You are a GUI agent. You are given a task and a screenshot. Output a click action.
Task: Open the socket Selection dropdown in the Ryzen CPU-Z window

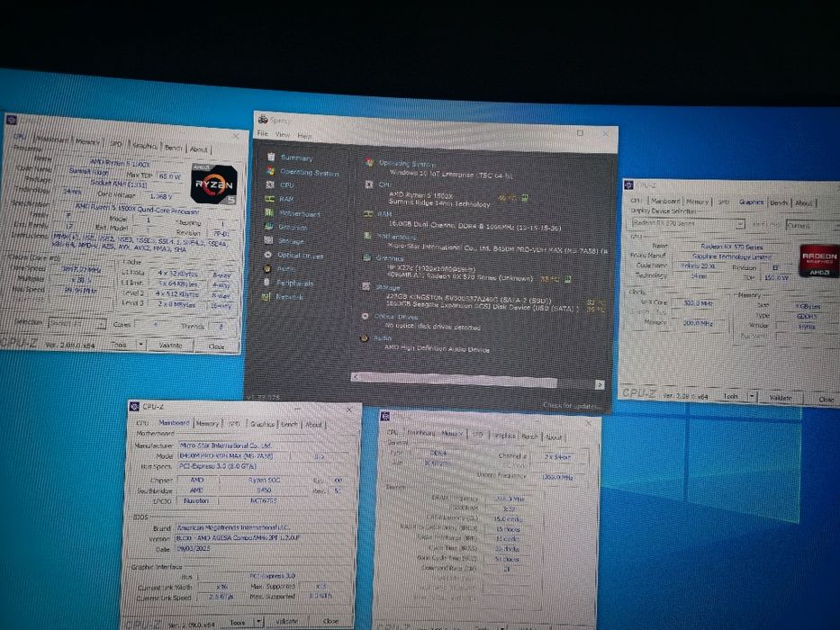[x=77, y=324]
